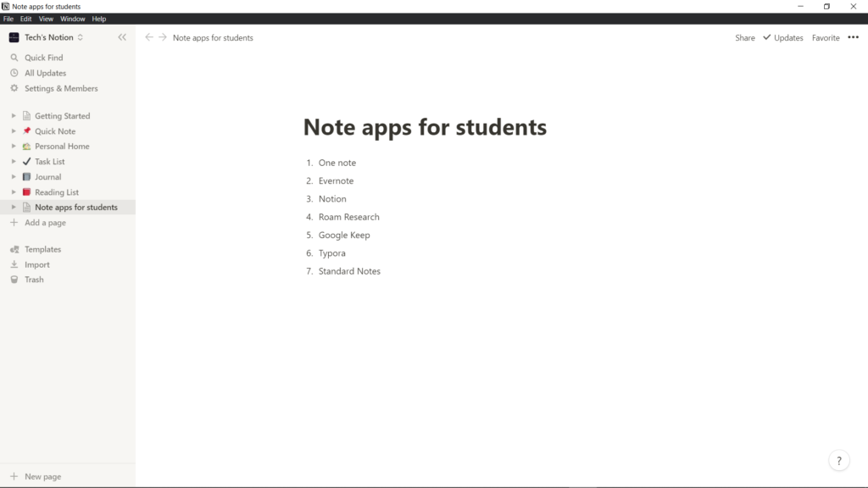Click the list item Google Keep
The height and width of the screenshot is (488, 868).
click(344, 236)
